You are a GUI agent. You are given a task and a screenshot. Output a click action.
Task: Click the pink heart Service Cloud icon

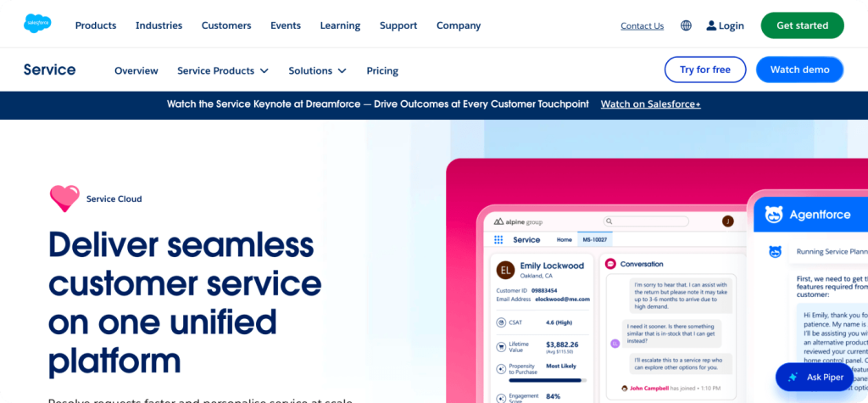(64, 199)
